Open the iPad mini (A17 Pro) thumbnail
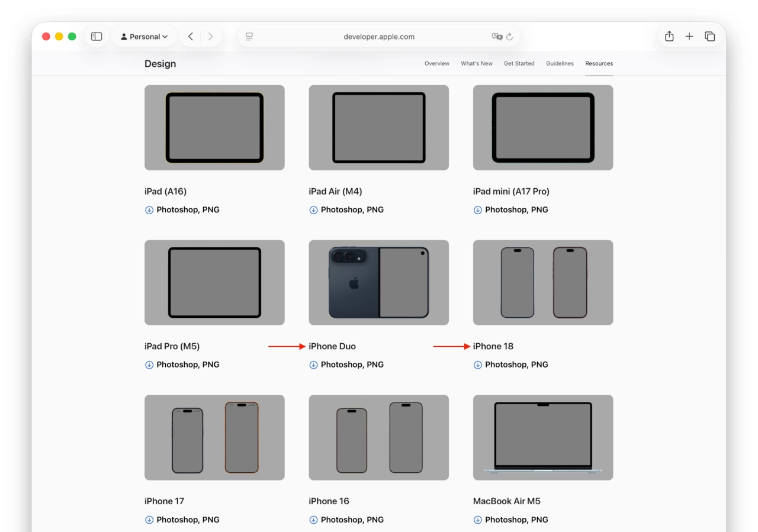This screenshot has width=758, height=532. [543, 128]
